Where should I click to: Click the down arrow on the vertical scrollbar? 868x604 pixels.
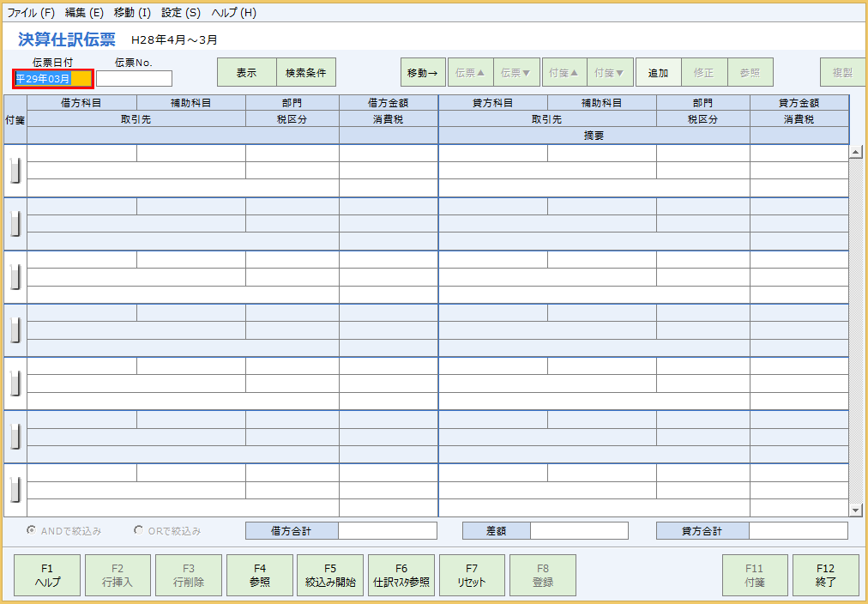point(856,509)
